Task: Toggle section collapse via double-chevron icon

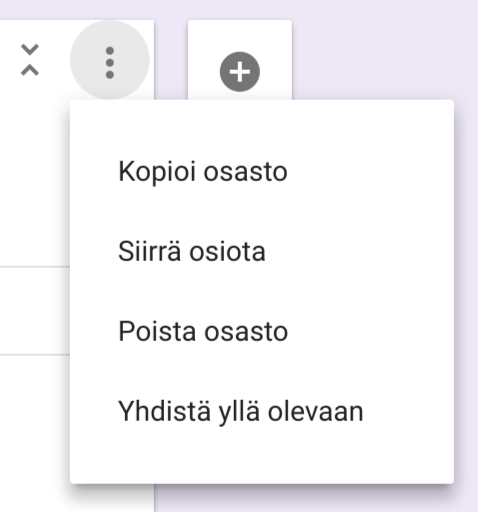Action: (30, 60)
